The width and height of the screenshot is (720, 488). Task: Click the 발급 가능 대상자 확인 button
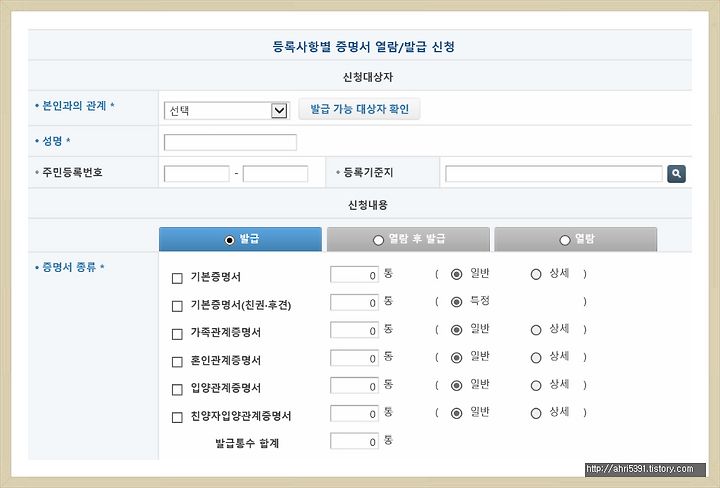(359, 109)
